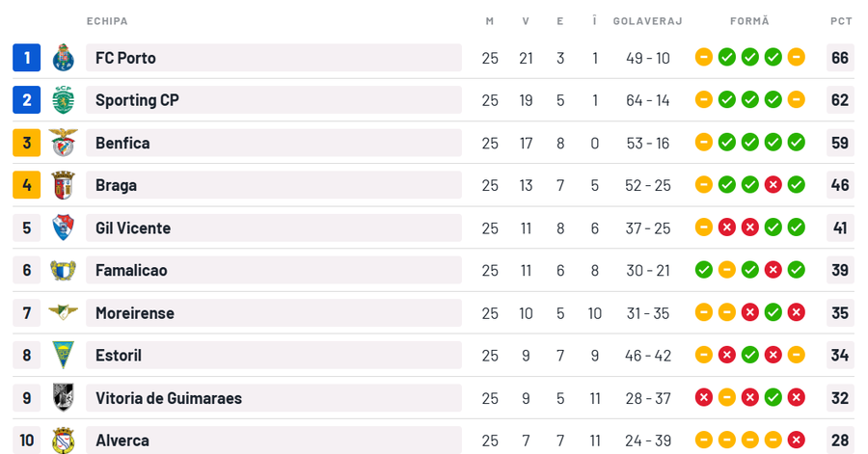This screenshot has width=868, height=454.
Task: Click Alverca's red loss form icon
Action: click(x=796, y=441)
